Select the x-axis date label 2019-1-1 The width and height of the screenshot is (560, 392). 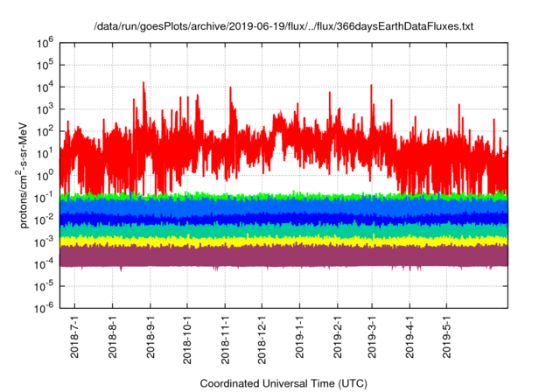coord(299,337)
